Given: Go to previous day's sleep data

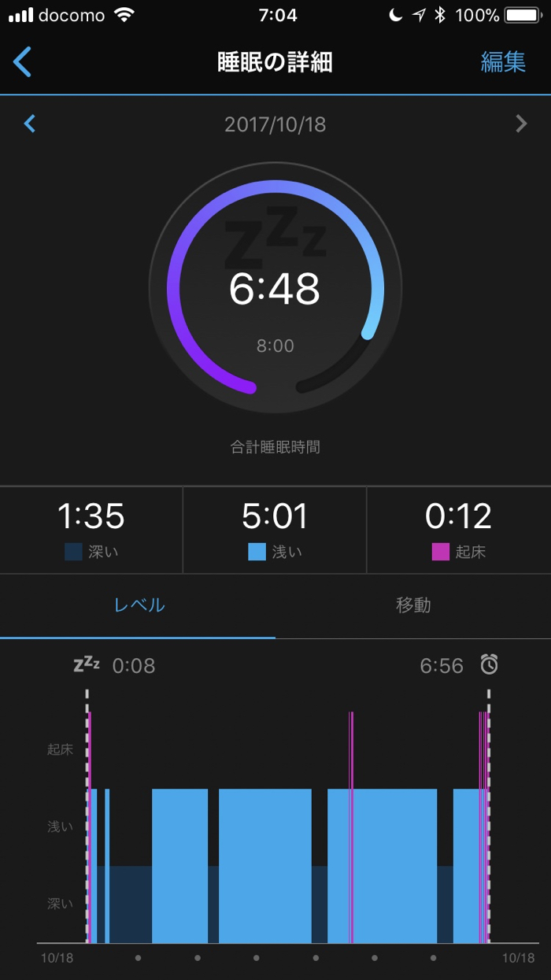Looking at the screenshot, I should (30, 124).
